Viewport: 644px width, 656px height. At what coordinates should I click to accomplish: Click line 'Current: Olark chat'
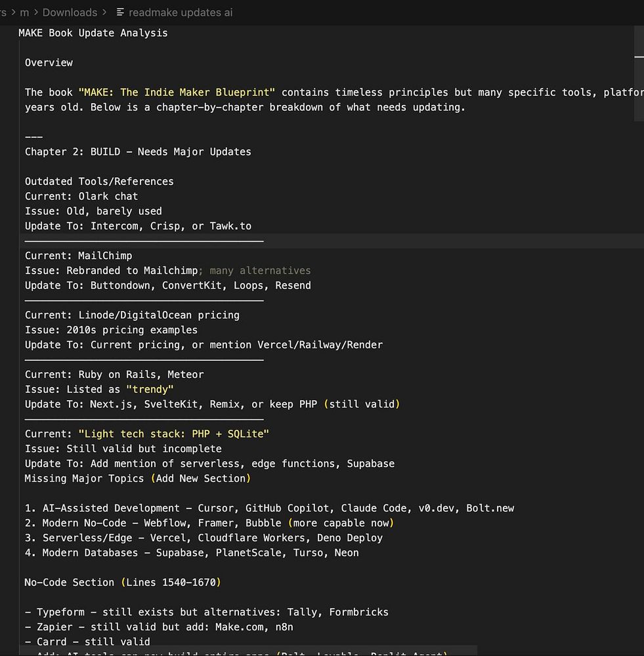point(81,197)
